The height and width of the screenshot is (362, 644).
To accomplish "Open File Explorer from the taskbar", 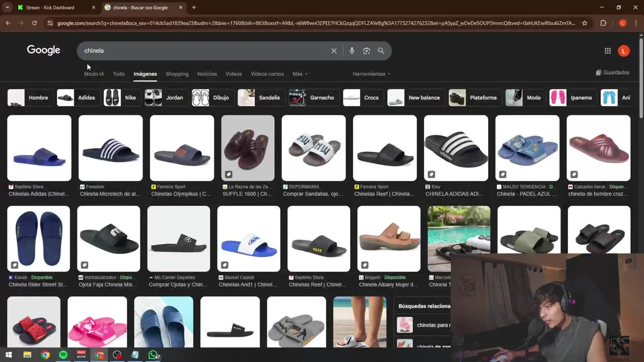I will (x=27, y=355).
